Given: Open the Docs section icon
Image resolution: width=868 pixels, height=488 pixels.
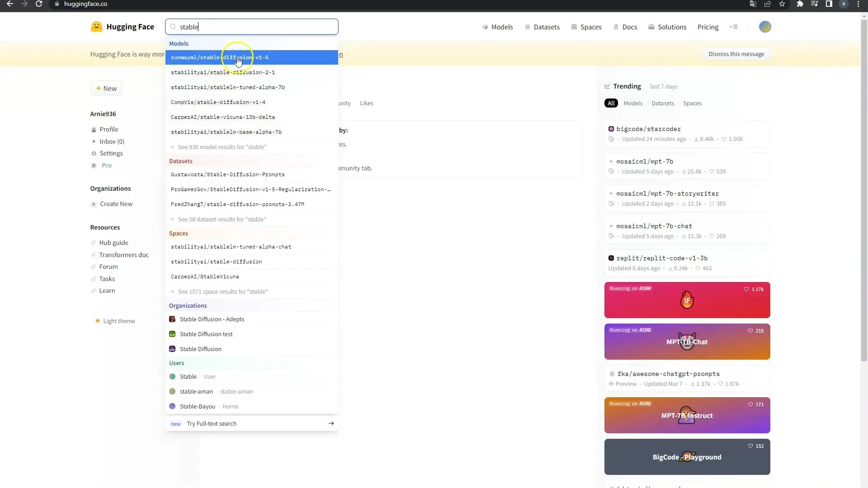Looking at the screenshot, I should pyautogui.click(x=616, y=27).
